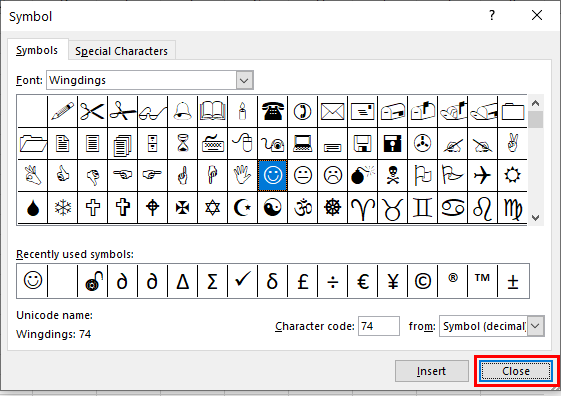Expand the 'from' Symbol (decimal) dropdown
The height and width of the screenshot is (396, 561).
pyautogui.click(x=536, y=326)
